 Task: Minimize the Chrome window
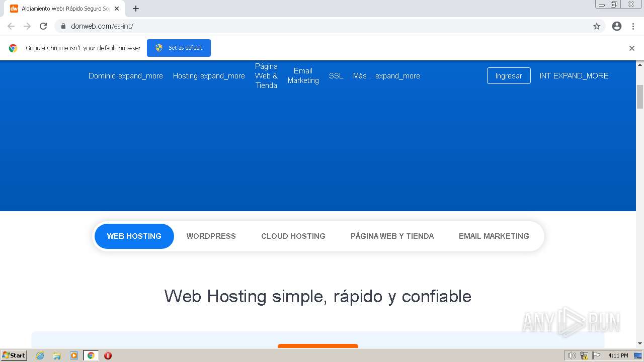click(602, 5)
